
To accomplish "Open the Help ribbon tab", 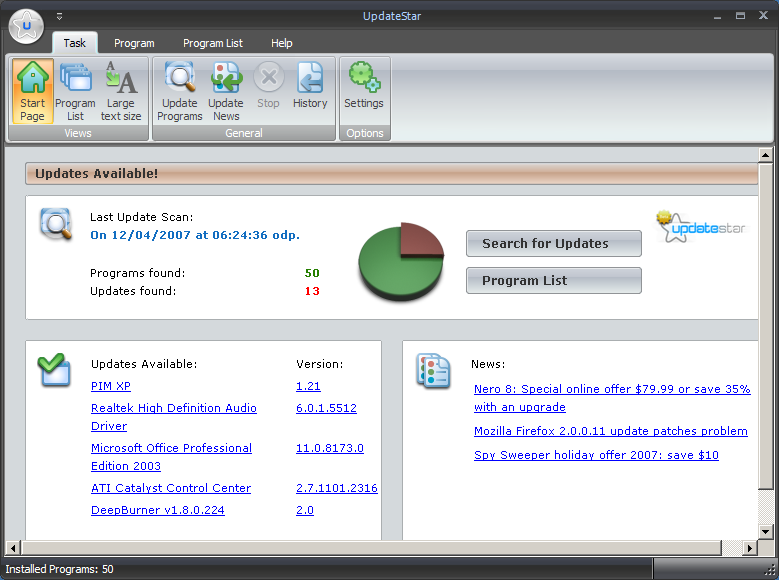I will pyautogui.click(x=282, y=43).
